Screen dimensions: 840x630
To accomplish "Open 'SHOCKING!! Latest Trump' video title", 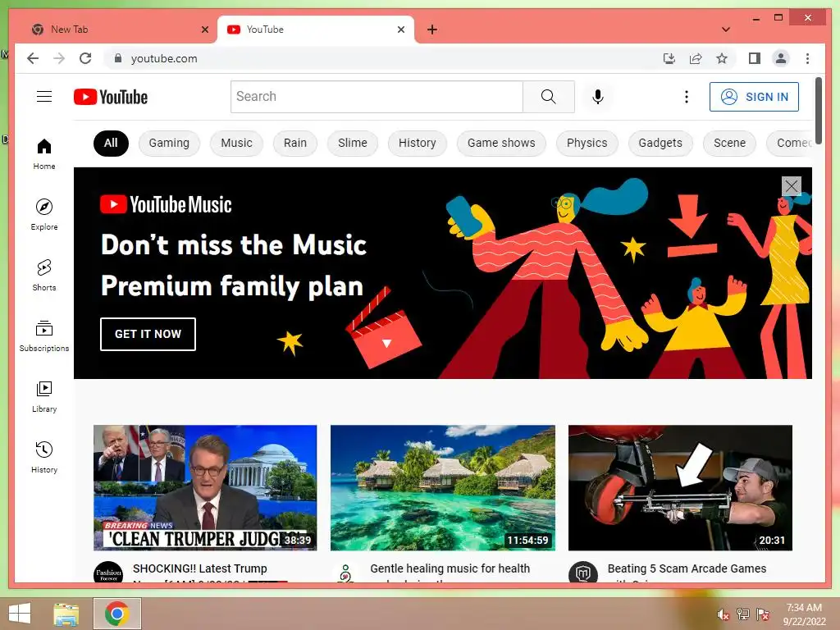I will [200, 568].
